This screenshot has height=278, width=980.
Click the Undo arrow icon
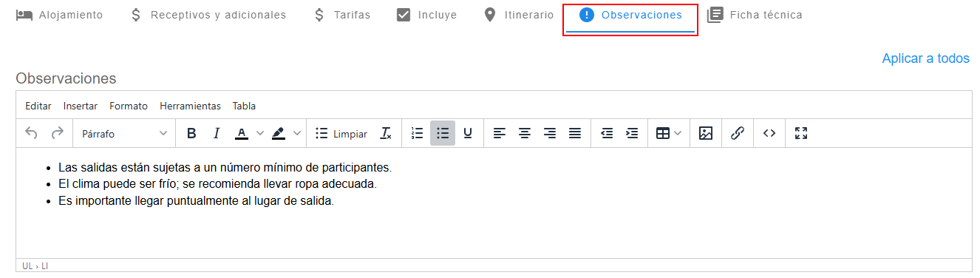pos(31,133)
